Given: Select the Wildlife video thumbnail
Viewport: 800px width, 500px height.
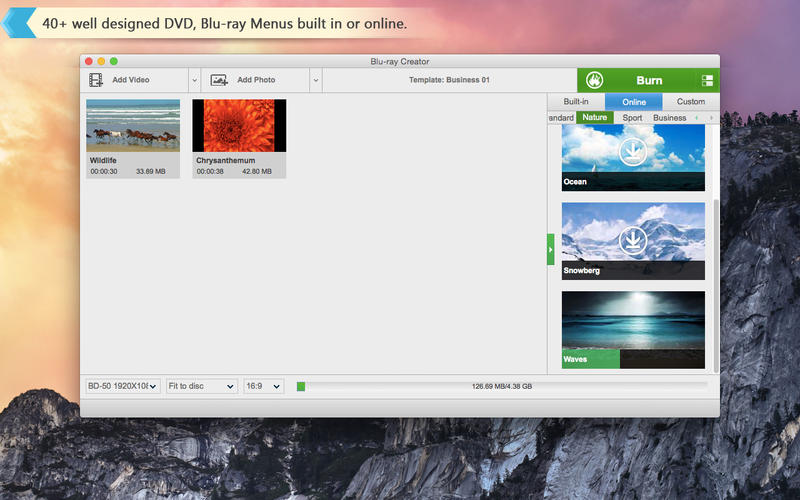Looking at the screenshot, I should click(x=133, y=125).
